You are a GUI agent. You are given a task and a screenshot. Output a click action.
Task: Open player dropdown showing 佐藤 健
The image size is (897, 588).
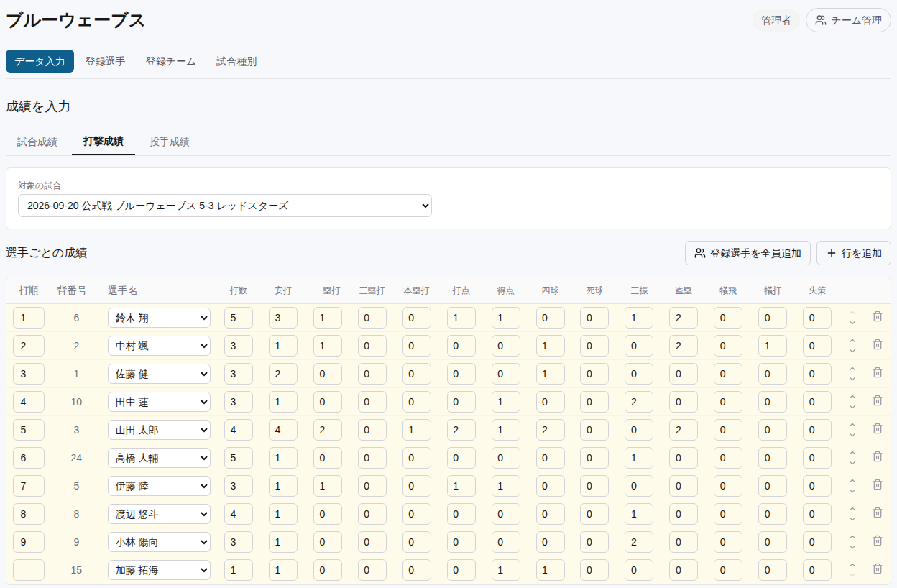pyautogui.click(x=159, y=374)
